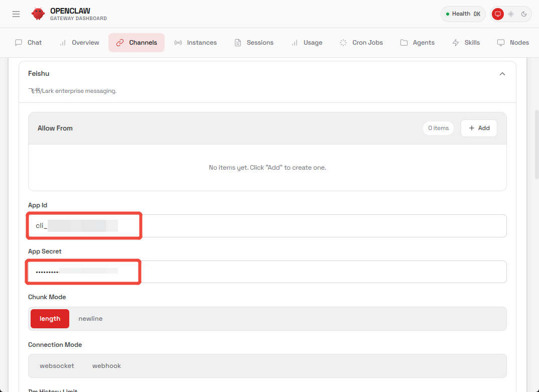Choose webhook connection mode

pos(106,366)
